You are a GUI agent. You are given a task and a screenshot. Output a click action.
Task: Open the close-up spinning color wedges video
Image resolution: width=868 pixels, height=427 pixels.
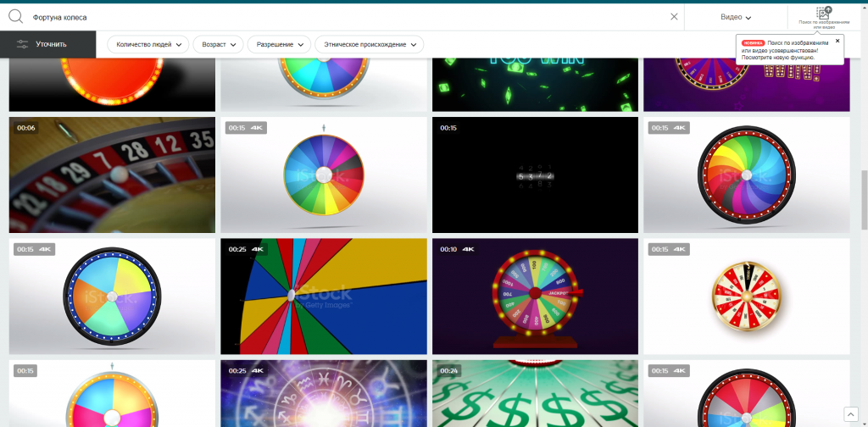(x=324, y=297)
